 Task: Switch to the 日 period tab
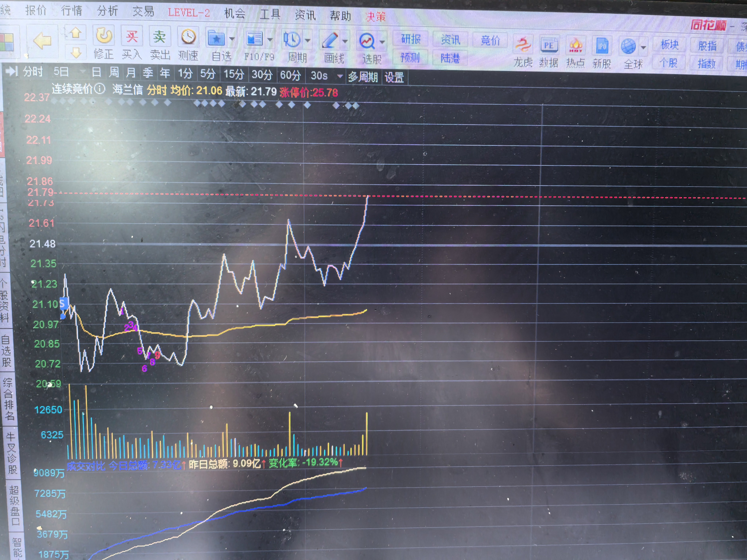click(96, 72)
